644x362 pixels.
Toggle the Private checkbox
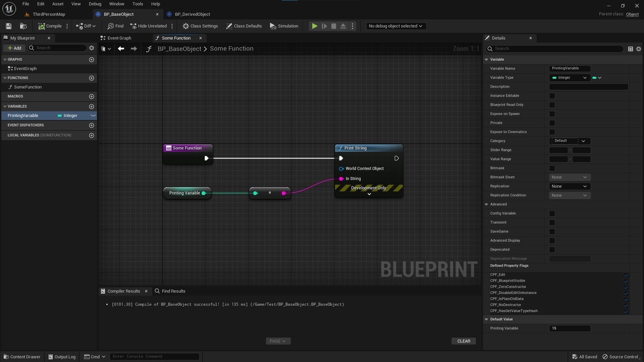coord(552,123)
